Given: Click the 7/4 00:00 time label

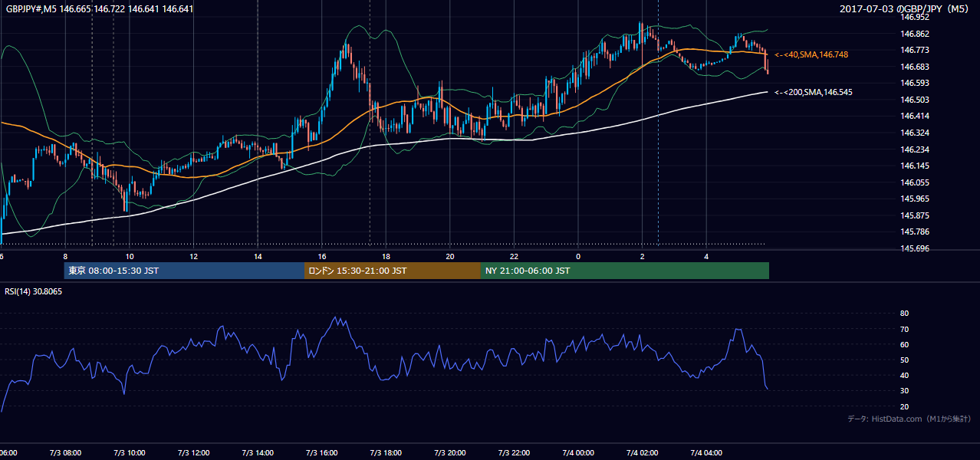Looking at the screenshot, I should coord(578,453).
